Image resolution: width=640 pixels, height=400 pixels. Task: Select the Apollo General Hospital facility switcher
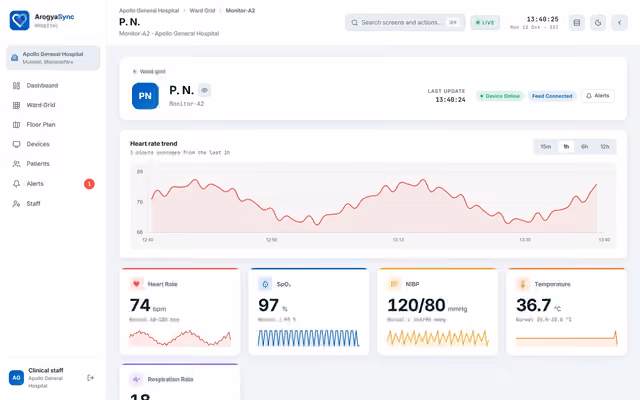click(x=53, y=58)
